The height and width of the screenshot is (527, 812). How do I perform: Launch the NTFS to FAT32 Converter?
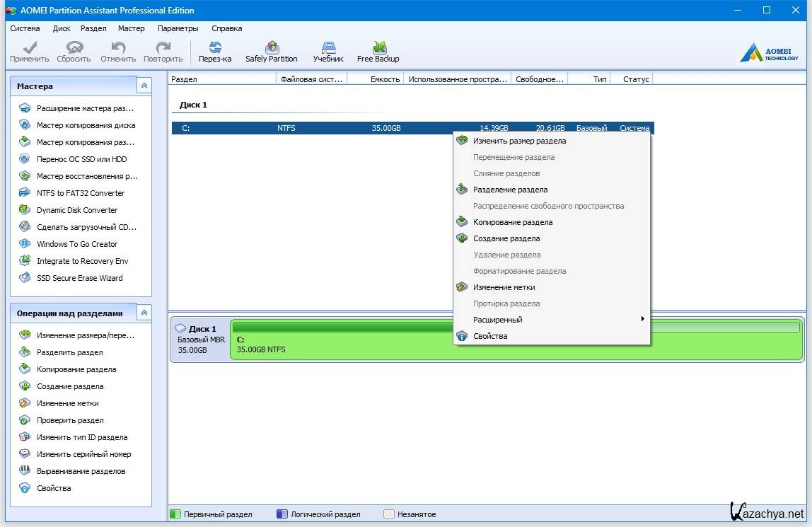[80, 193]
